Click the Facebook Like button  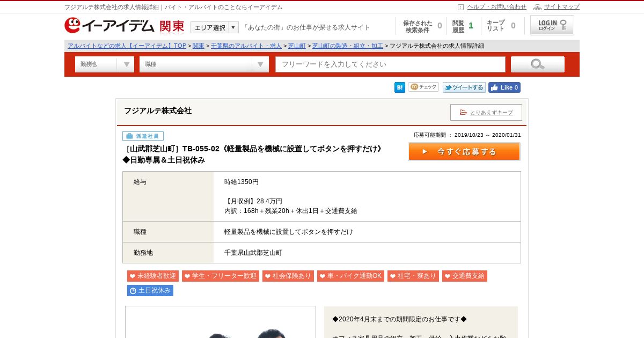click(x=504, y=87)
